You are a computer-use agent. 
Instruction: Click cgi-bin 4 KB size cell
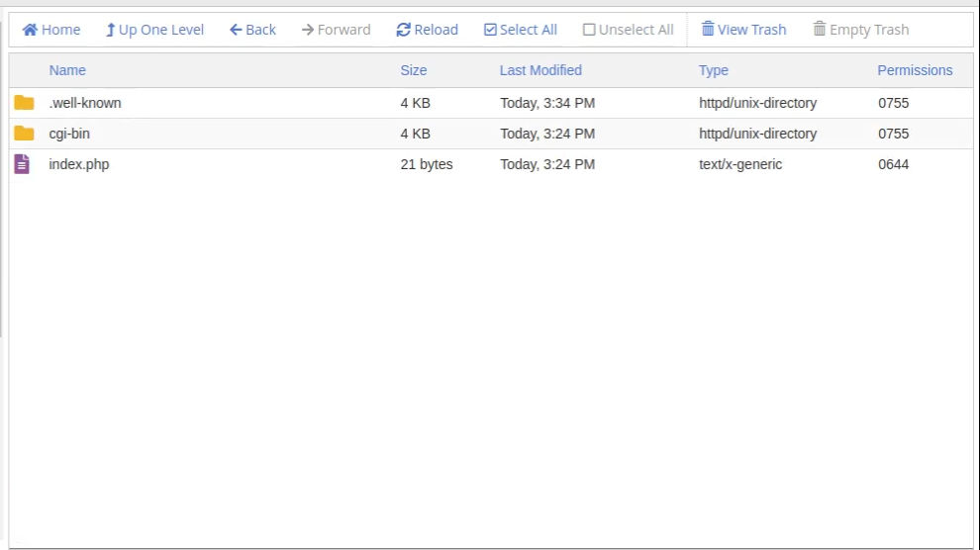415,134
